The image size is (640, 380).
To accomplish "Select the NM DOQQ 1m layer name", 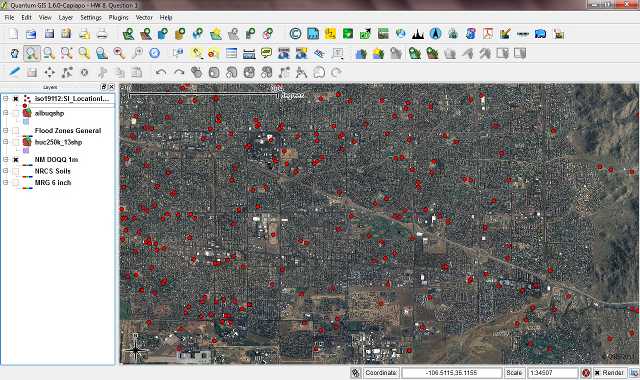I will [x=56, y=160].
